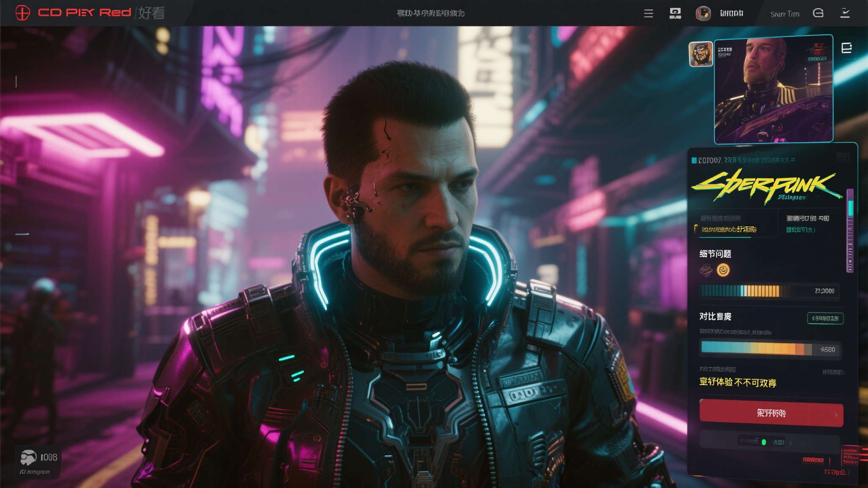Click the value at the right of 细节问题 bar
The height and width of the screenshot is (488, 868).
pos(824,291)
